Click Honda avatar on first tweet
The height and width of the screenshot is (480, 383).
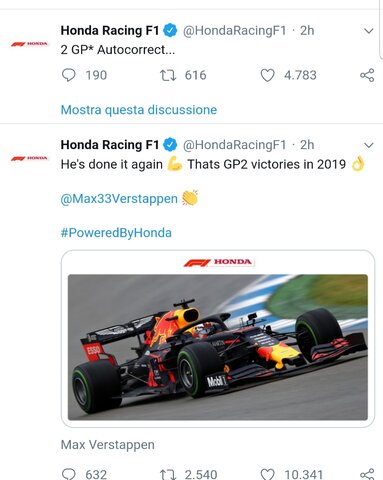[x=30, y=44]
